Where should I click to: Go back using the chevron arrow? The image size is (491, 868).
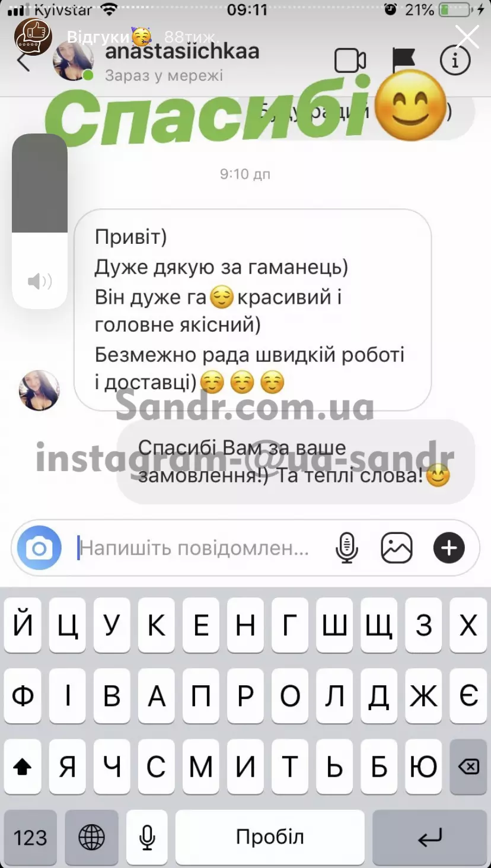23,61
